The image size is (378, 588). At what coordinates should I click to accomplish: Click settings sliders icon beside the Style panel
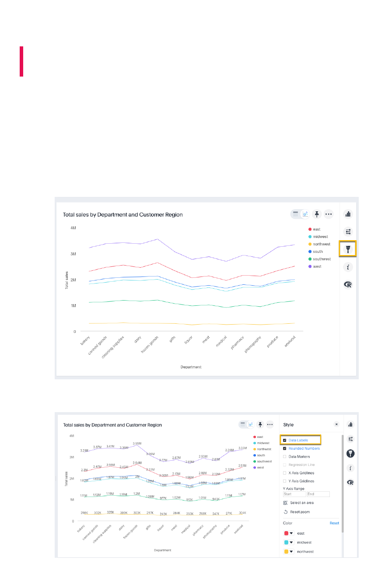(350, 439)
